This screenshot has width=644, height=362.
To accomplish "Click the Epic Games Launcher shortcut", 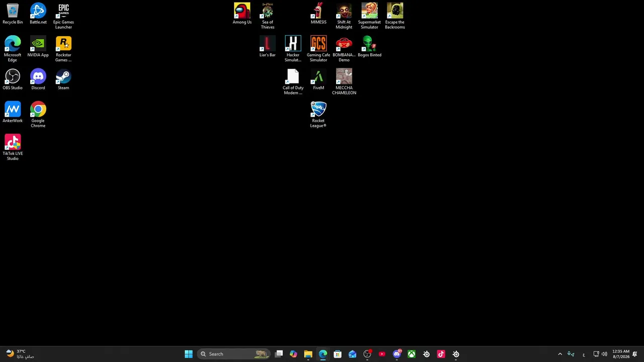I will click(x=63, y=16).
